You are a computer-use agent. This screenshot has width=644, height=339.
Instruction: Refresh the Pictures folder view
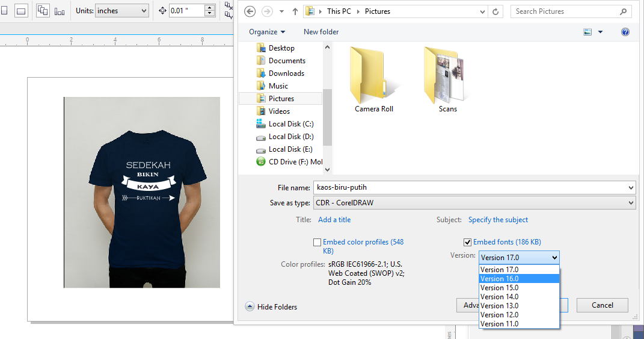(x=495, y=11)
